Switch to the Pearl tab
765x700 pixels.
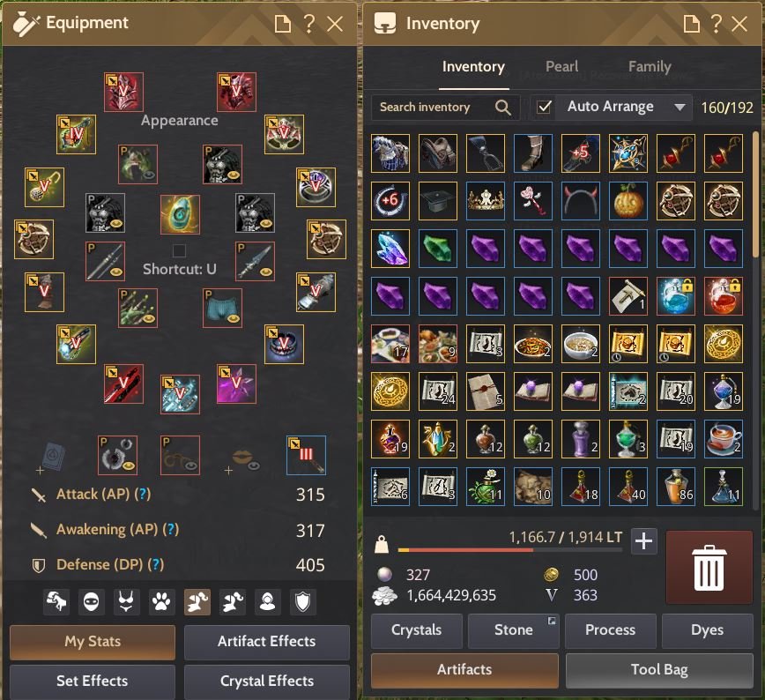coord(561,66)
